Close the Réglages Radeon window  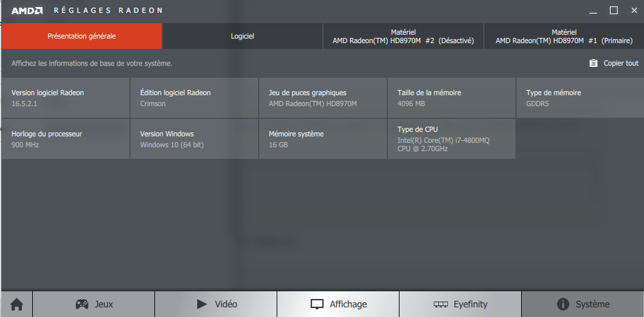click(x=634, y=11)
